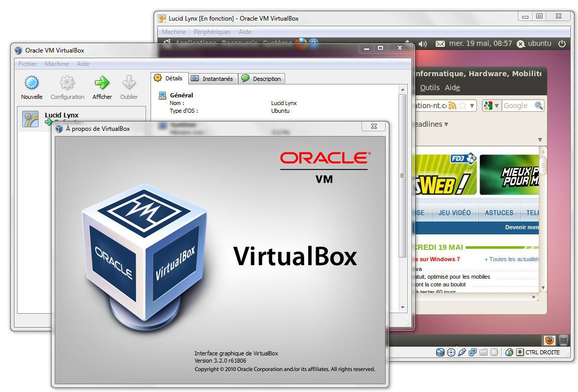
Task: Click the green Mieux banner advertisement
Action: pyautogui.click(x=509, y=175)
